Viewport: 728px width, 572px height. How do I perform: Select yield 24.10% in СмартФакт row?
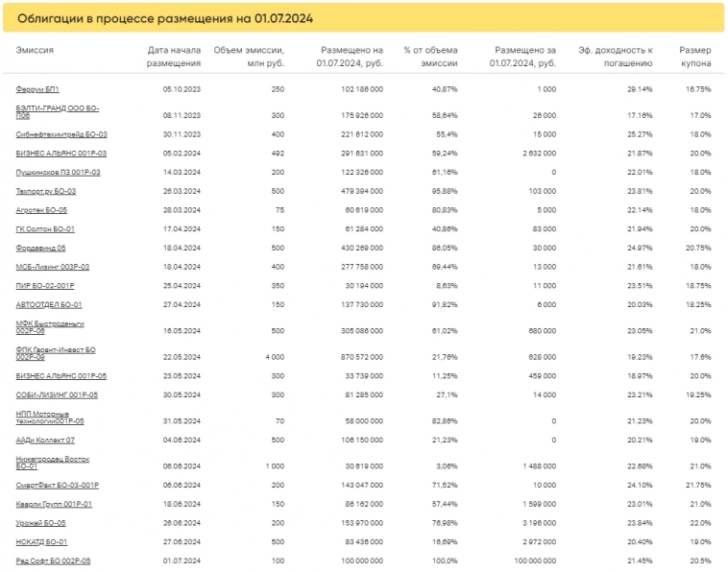point(640,486)
